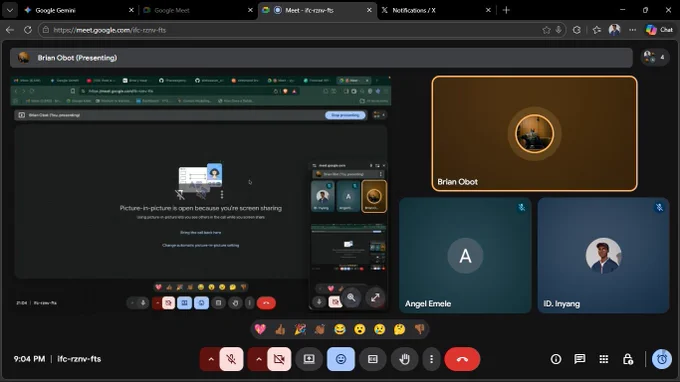Raise your hand in the meeting
This screenshot has height=382, width=680.
(x=405, y=359)
